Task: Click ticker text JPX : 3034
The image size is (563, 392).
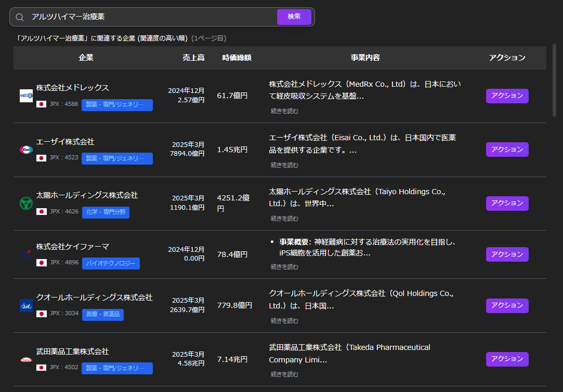Action: coord(64,314)
